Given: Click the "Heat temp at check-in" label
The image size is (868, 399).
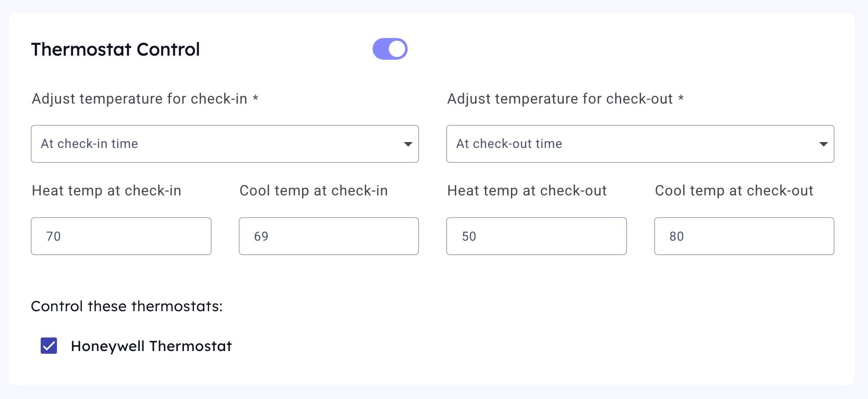Looking at the screenshot, I should 106,190.
